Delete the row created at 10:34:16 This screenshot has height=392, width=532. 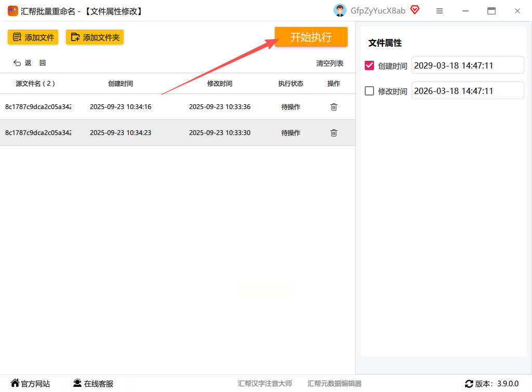pos(334,107)
